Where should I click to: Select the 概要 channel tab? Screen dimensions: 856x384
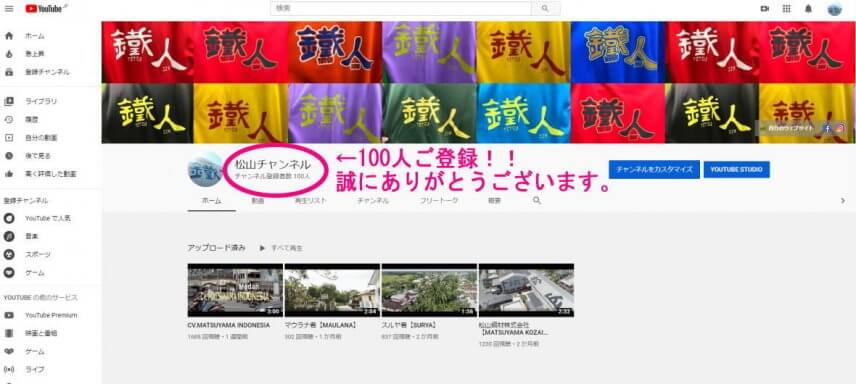point(495,201)
